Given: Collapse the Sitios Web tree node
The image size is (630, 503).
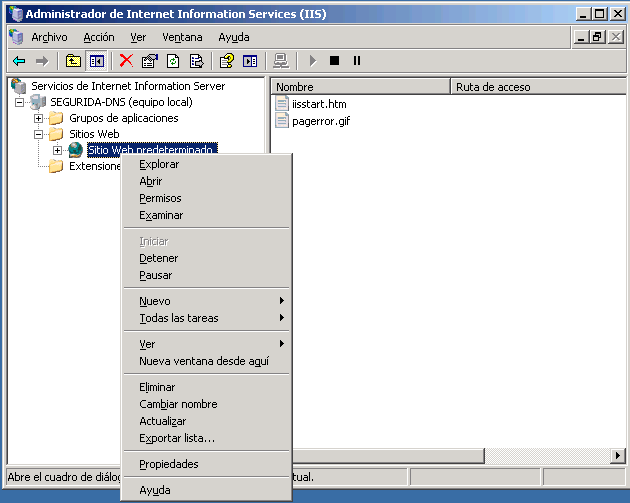Looking at the screenshot, I should 39,134.
